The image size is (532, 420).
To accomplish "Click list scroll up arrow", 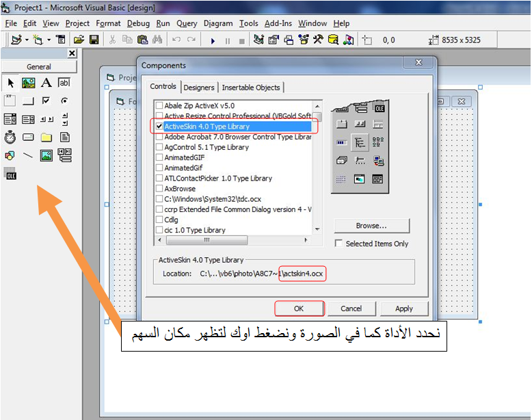I will tap(317, 106).
